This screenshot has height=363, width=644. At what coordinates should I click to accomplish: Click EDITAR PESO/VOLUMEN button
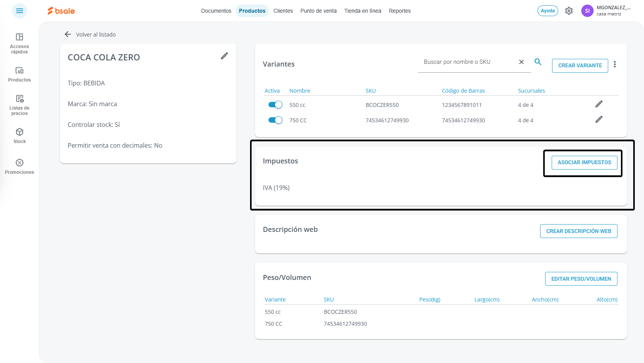tap(581, 279)
